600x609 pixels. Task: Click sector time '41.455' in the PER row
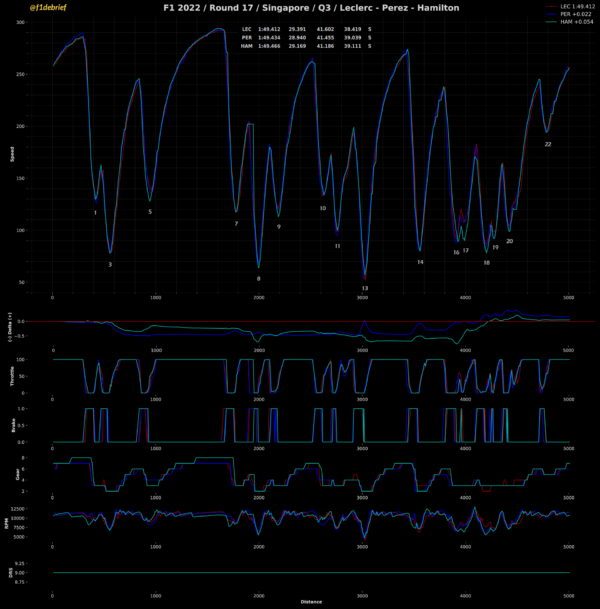coord(325,38)
